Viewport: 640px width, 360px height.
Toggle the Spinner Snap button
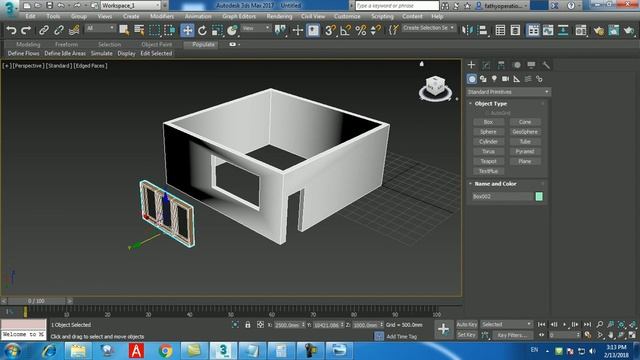(376, 30)
